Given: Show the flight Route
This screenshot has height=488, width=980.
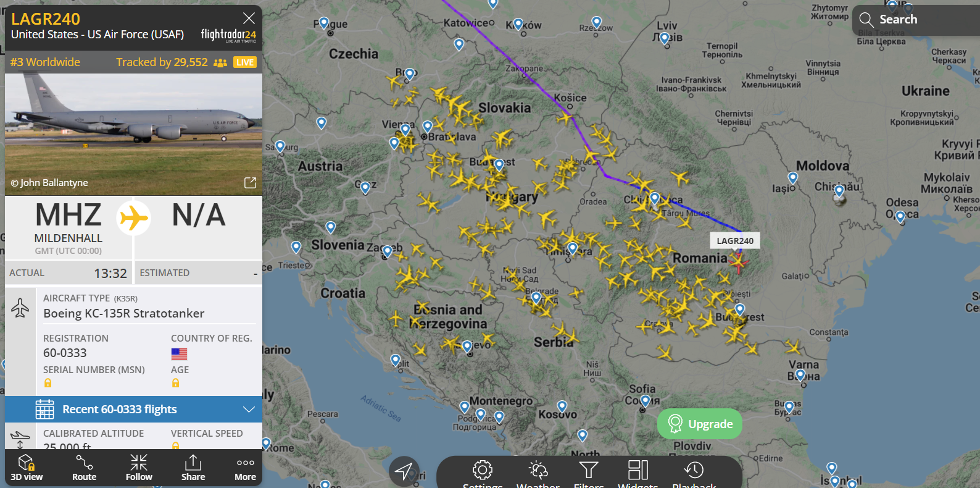Looking at the screenshot, I should pyautogui.click(x=84, y=468).
